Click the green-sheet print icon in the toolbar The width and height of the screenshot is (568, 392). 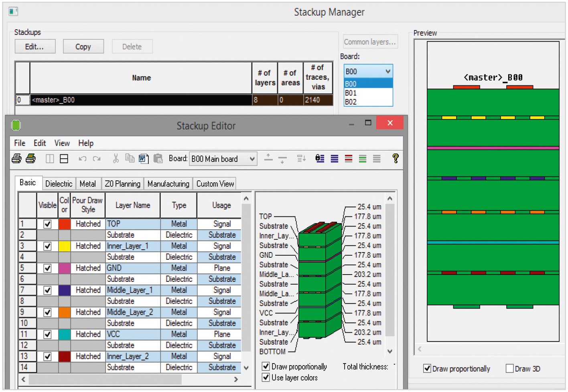point(30,159)
